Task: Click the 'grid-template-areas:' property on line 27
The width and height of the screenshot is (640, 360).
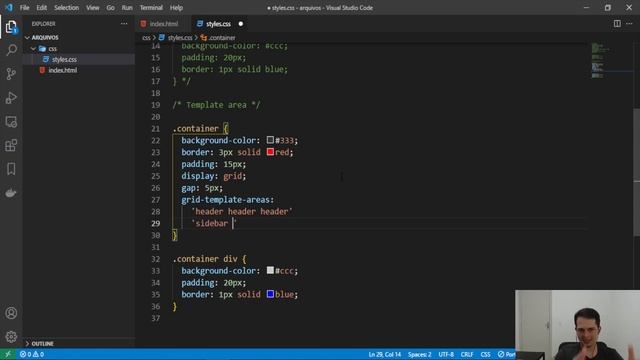Action: coord(228,200)
